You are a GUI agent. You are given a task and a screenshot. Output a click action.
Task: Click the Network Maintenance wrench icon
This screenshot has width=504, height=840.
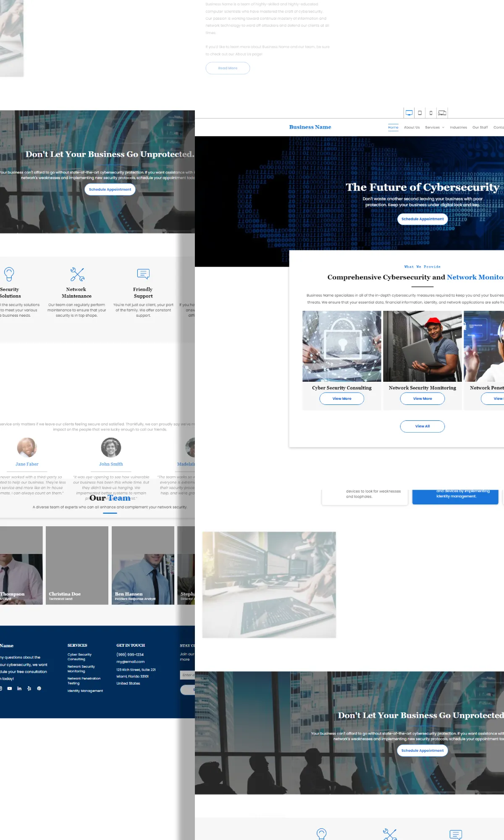[x=77, y=274]
